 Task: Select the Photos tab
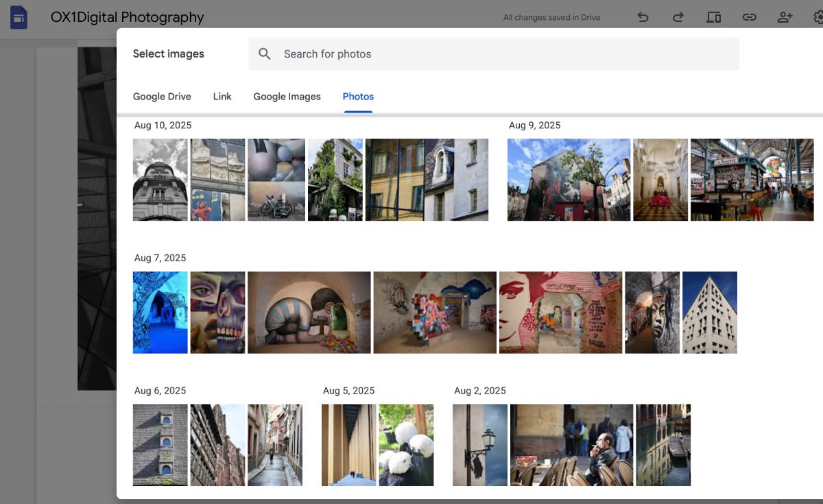tap(357, 96)
